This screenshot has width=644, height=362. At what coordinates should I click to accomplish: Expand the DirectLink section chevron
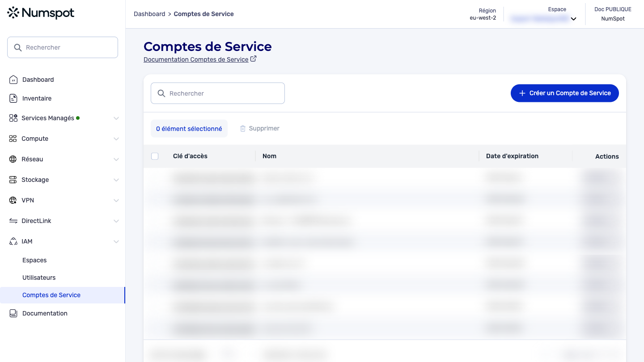click(x=116, y=221)
